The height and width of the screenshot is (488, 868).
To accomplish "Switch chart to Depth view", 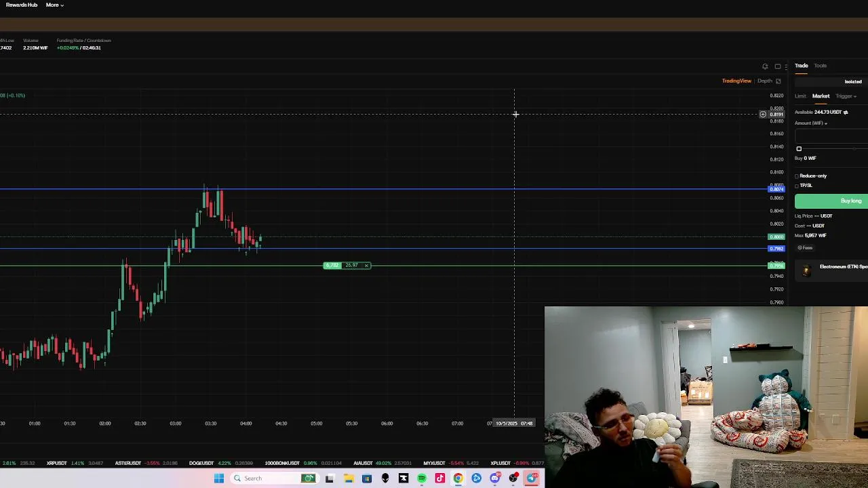I will point(765,81).
